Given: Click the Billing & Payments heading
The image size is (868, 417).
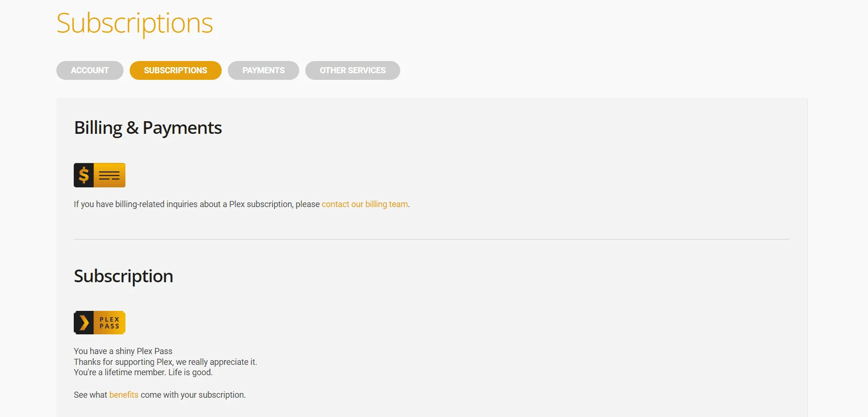Looking at the screenshot, I should [x=148, y=128].
